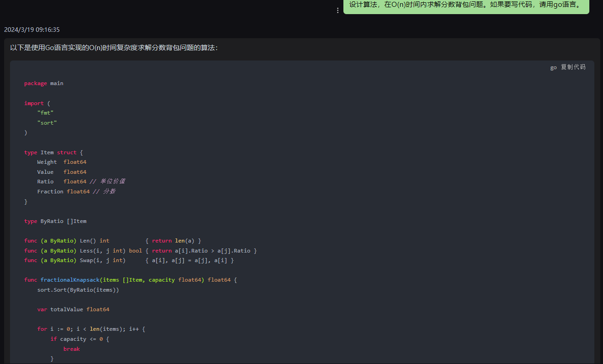Click the line package main

tap(44, 83)
